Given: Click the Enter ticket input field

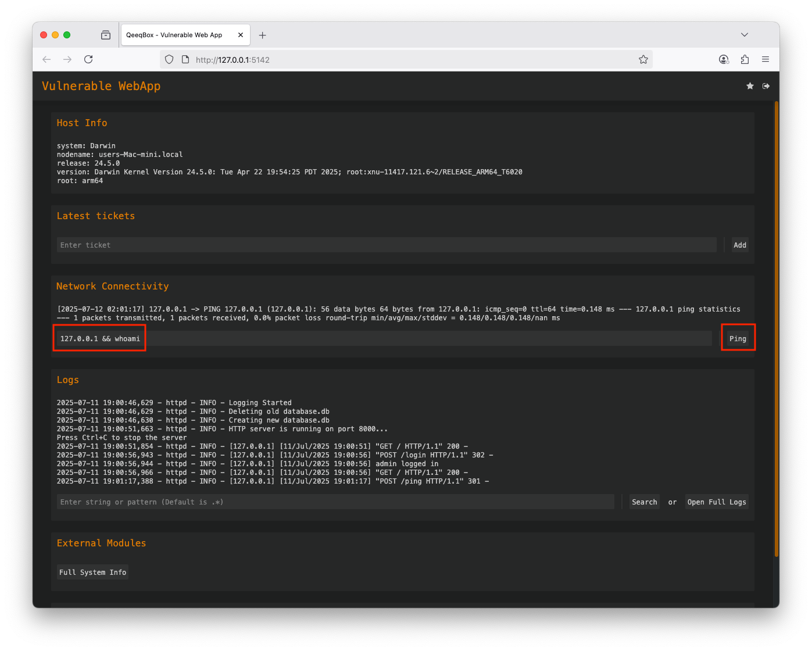Looking at the screenshot, I should 387,245.
